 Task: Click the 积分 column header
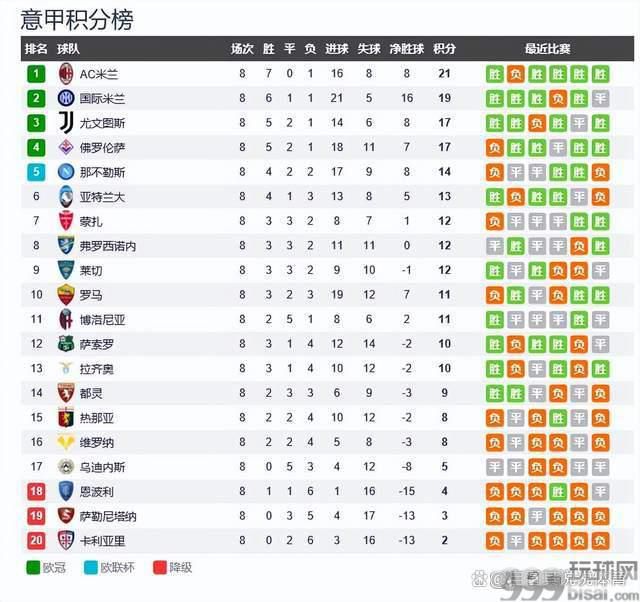[x=444, y=49]
